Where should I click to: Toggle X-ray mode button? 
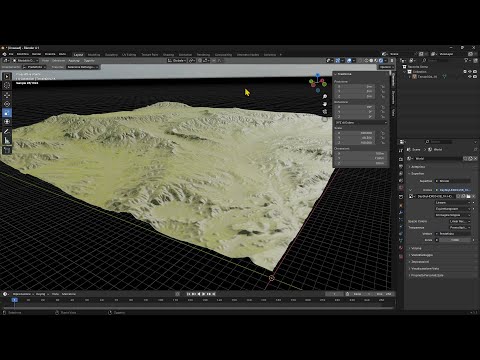359,61
